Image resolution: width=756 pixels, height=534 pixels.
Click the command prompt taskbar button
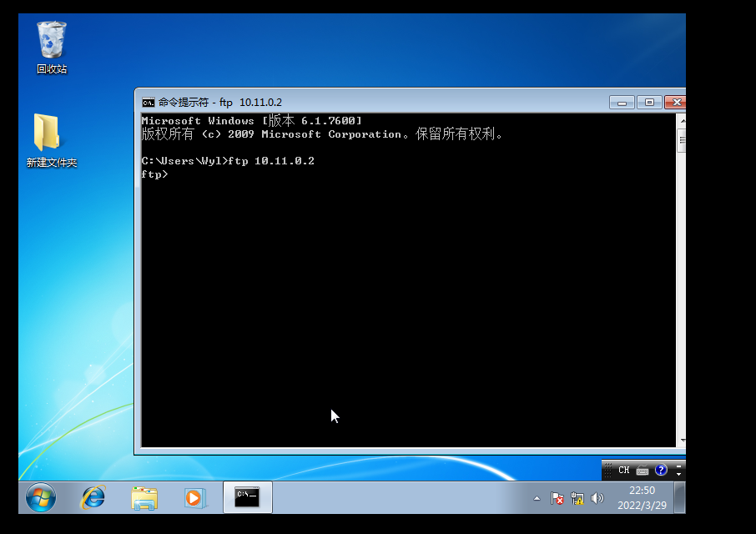coord(247,497)
